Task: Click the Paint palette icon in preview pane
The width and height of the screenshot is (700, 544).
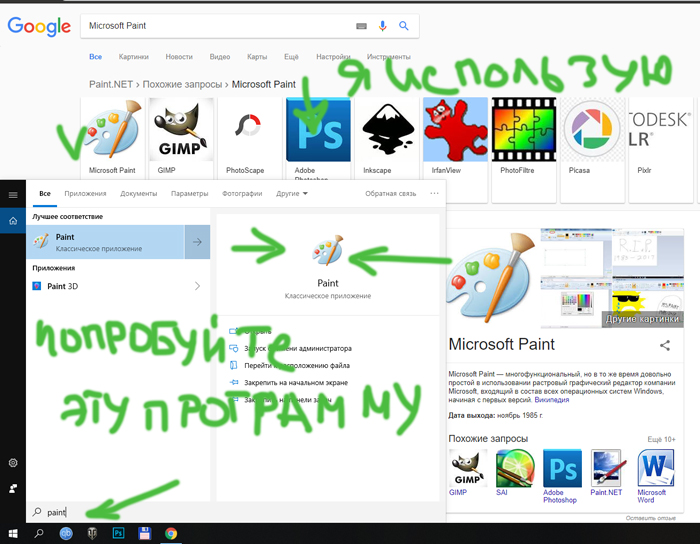Action: (328, 250)
